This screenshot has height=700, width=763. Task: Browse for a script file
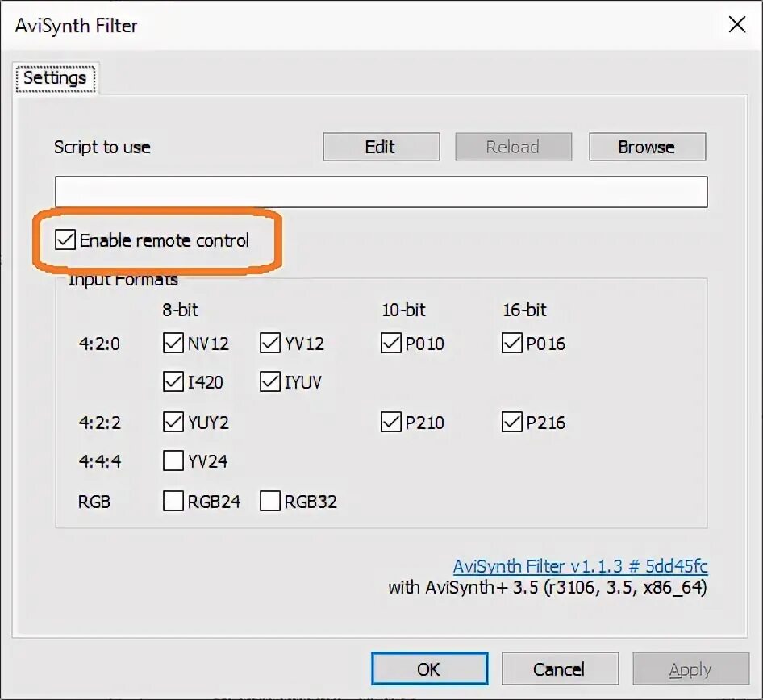point(647,147)
